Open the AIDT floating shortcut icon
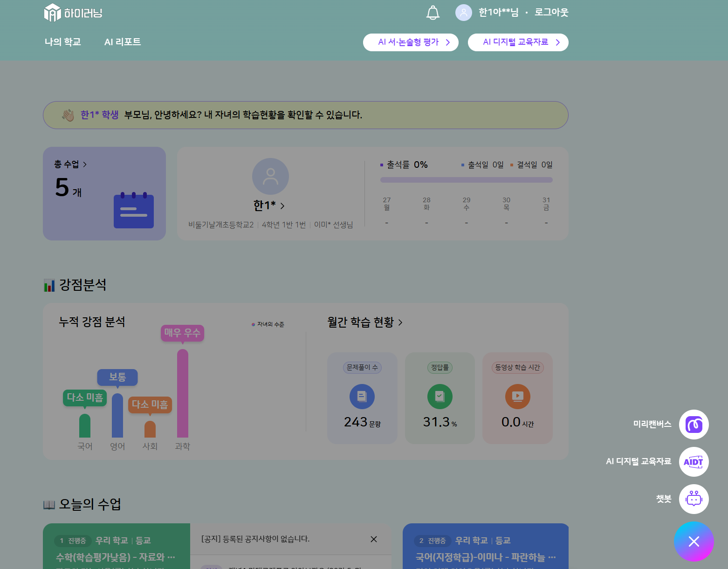Viewport: 728px width, 569px height. click(x=694, y=462)
